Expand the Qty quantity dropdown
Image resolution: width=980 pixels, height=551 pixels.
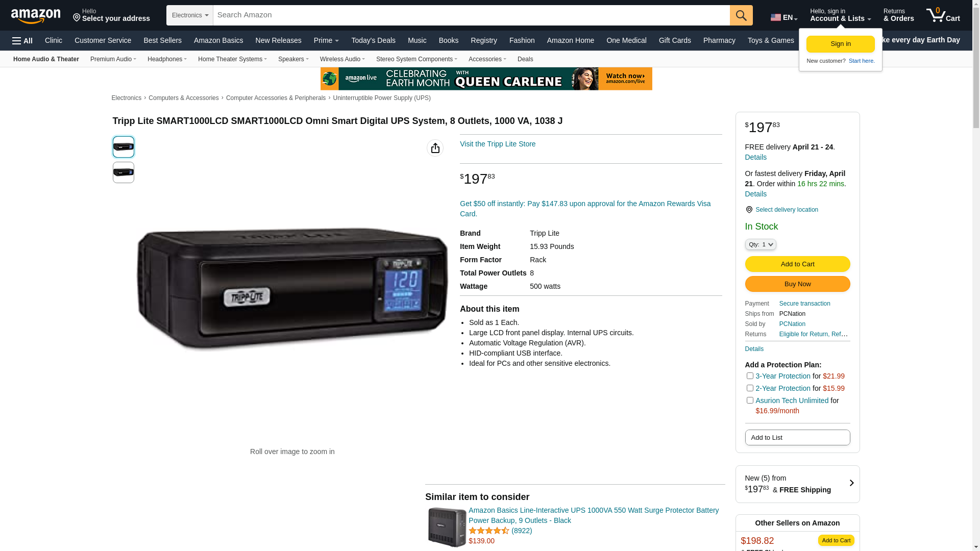pos(761,245)
